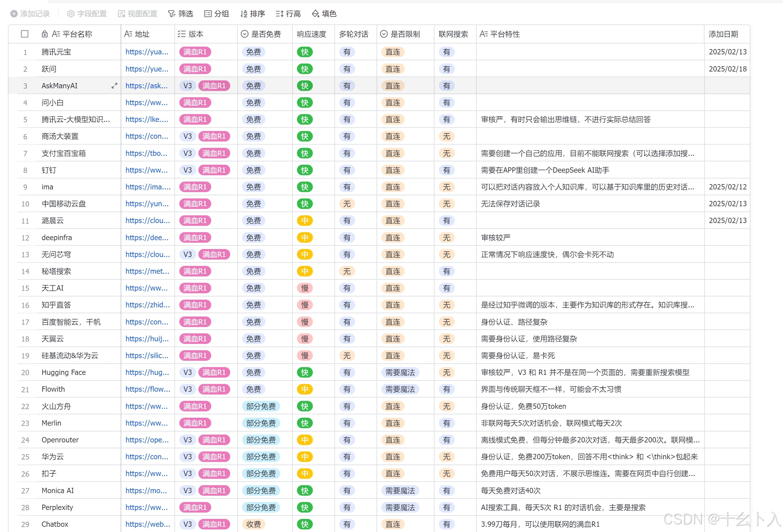This screenshot has height=532, width=783.
Task: Open the 行高 row height option
Action: [288, 14]
